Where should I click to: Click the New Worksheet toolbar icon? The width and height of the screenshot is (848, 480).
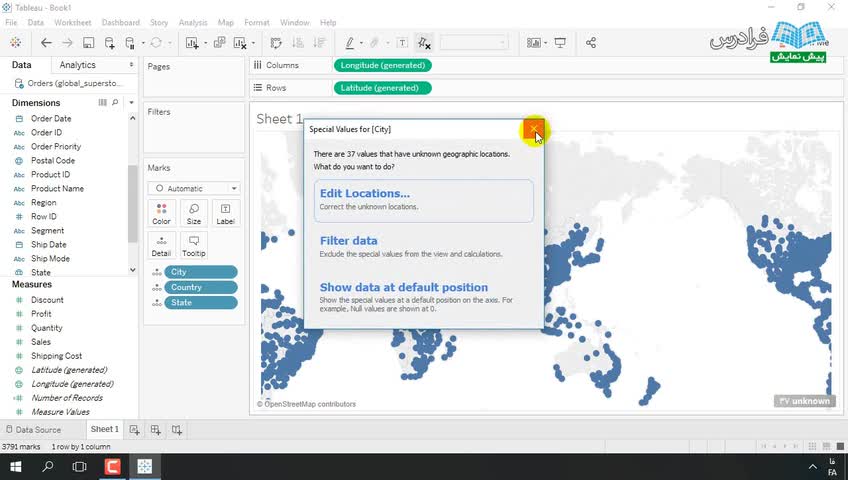(192, 43)
